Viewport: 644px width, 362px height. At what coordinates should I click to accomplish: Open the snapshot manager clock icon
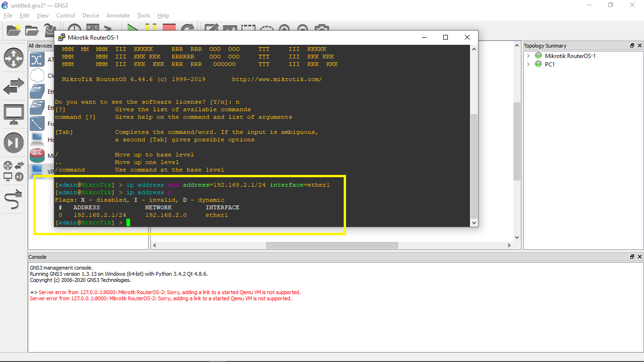74,28
